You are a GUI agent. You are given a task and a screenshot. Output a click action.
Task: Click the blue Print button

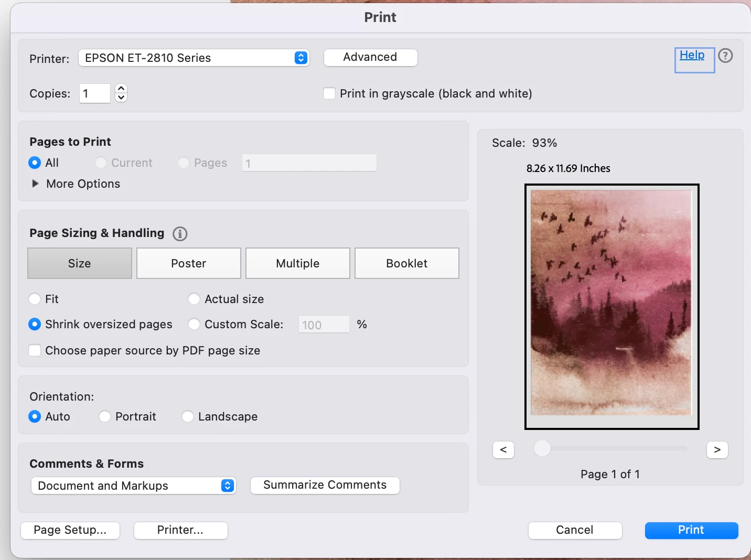[692, 530]
